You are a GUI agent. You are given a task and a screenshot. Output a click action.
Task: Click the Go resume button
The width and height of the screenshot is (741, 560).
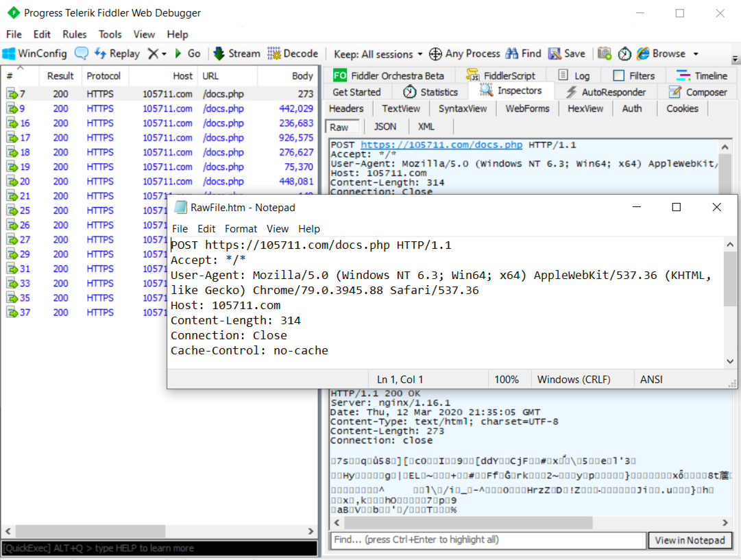click(188, 53)
